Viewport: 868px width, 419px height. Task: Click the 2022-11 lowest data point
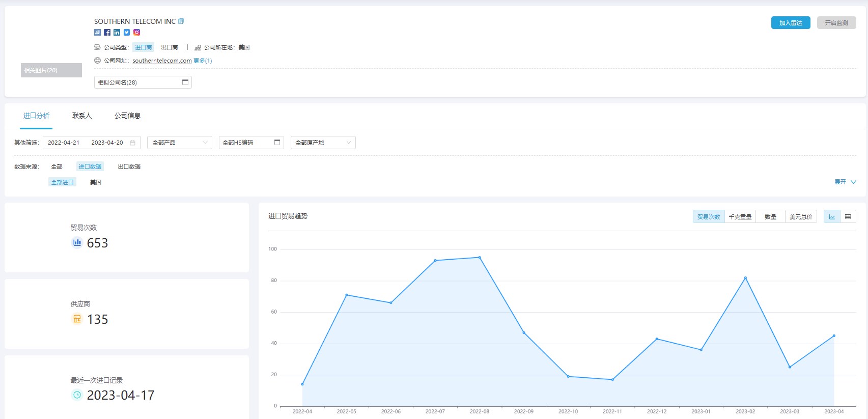point(612,380)
